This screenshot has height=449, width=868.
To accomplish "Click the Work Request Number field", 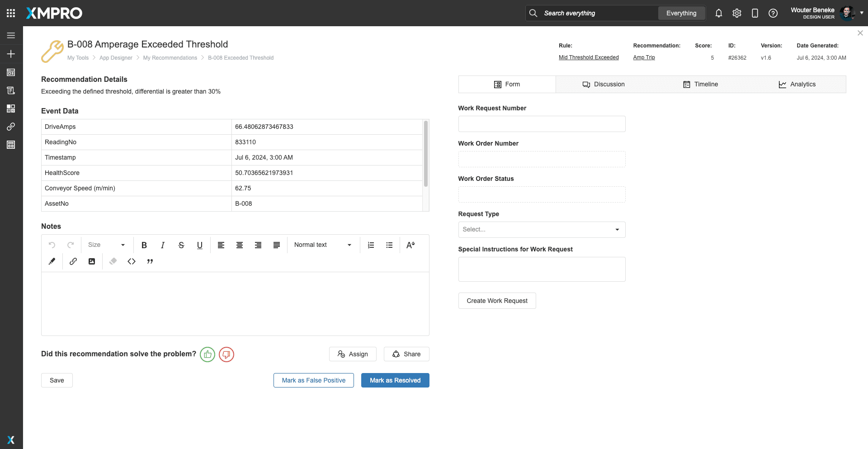I will tap(542, 124).
